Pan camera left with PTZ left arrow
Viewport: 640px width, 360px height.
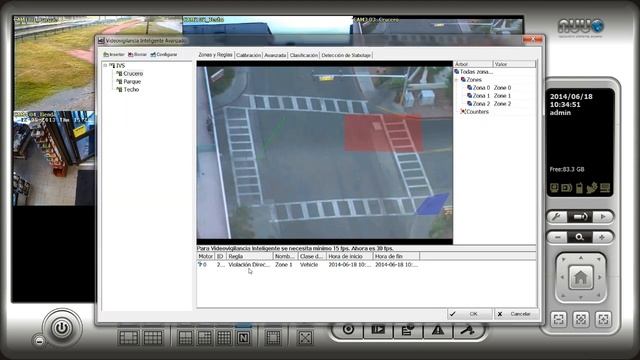pos(562,277)
